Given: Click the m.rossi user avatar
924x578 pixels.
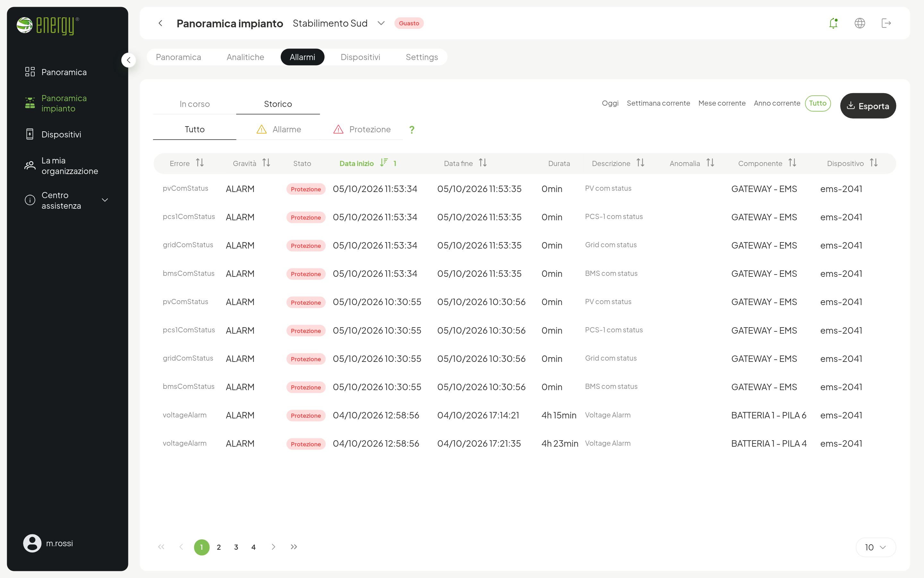Looking at the screenshot, I should pos(32,543).
